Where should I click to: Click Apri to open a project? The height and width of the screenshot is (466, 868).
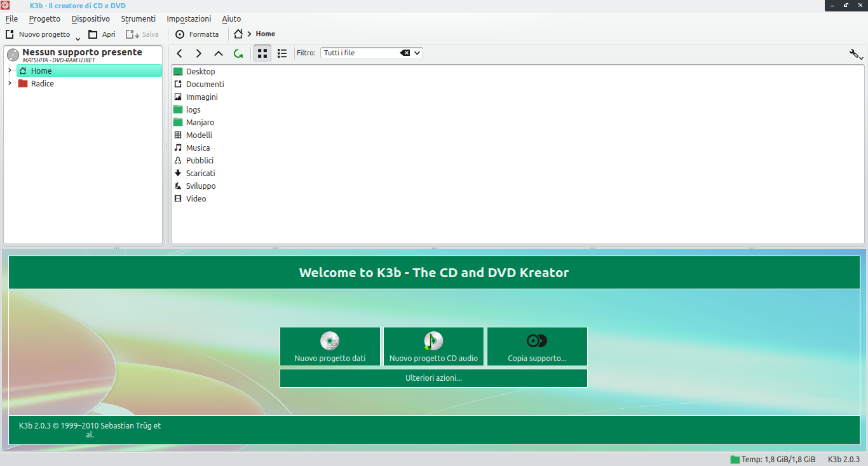point(102,34)
